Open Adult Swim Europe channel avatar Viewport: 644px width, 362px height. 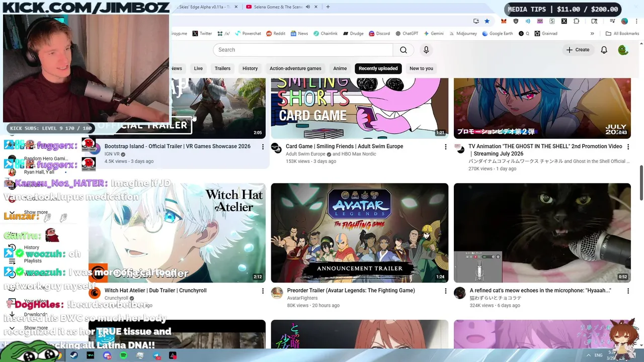point(276,148)
